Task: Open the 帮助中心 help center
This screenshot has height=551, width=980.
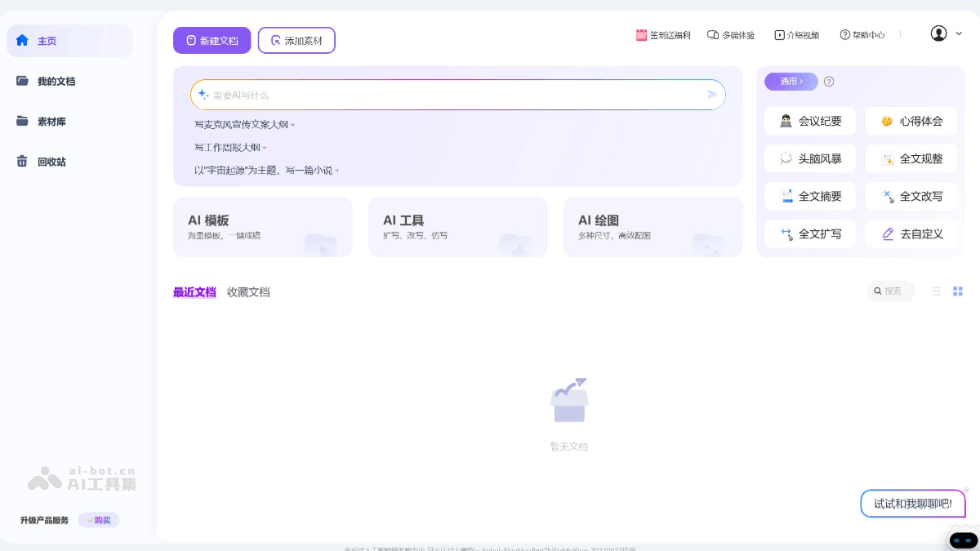Action: [x=862, y=34]
